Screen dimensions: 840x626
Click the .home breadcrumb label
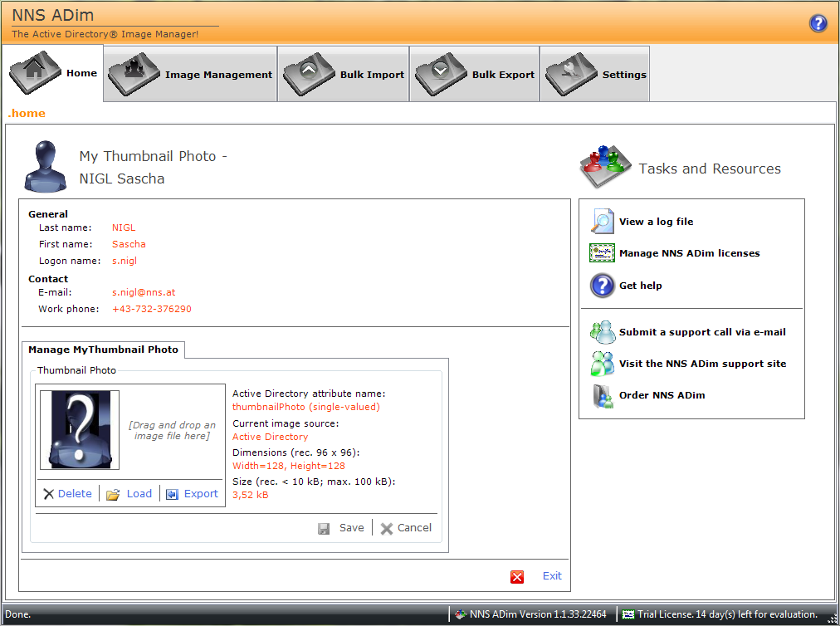[x=27, y=113]
